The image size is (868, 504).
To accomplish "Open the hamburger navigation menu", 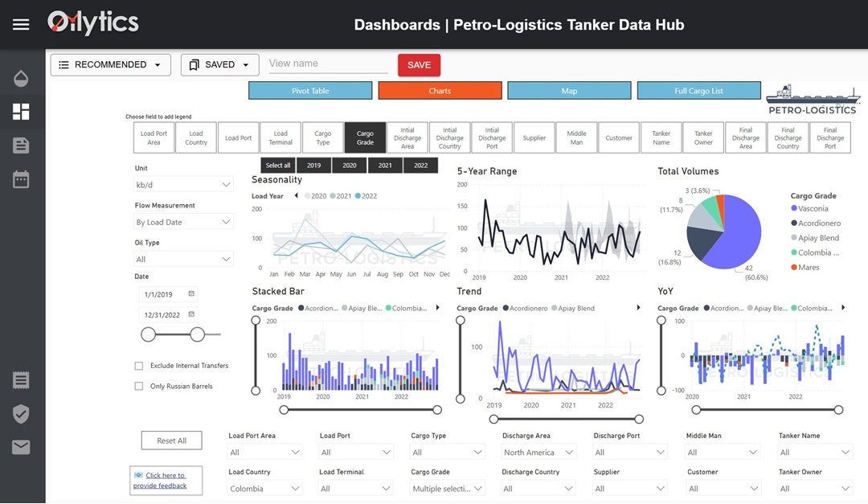I will click(x=21, y=23).
